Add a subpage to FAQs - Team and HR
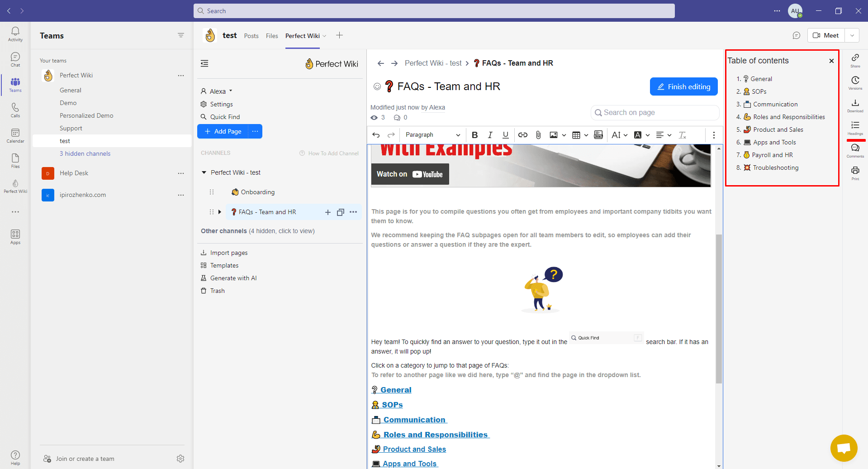Viewport: 868px width, 469px height. 328,212
